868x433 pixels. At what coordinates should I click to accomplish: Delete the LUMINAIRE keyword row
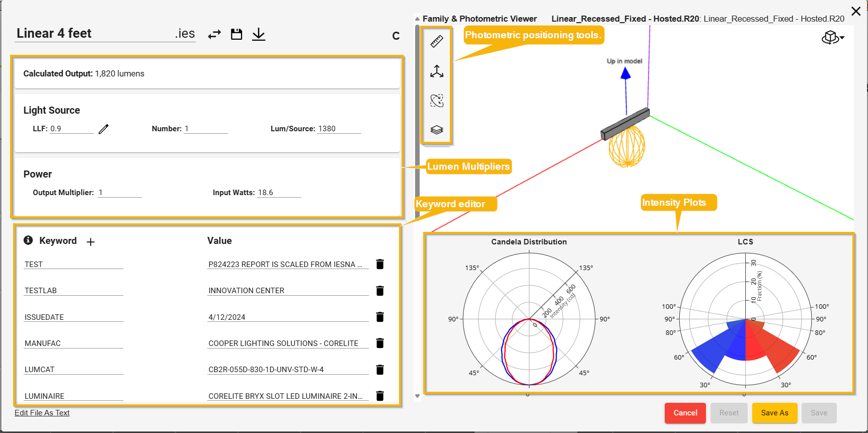[x=380, y=396]
